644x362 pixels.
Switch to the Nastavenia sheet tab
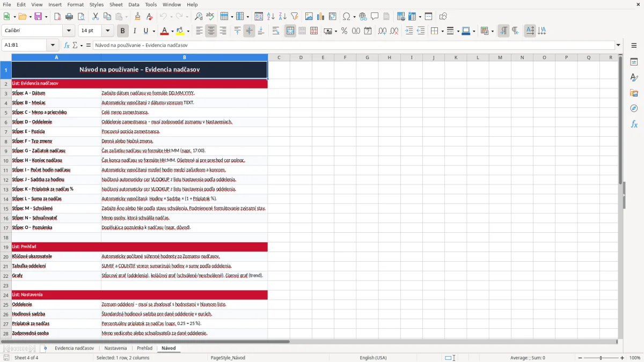116,348
